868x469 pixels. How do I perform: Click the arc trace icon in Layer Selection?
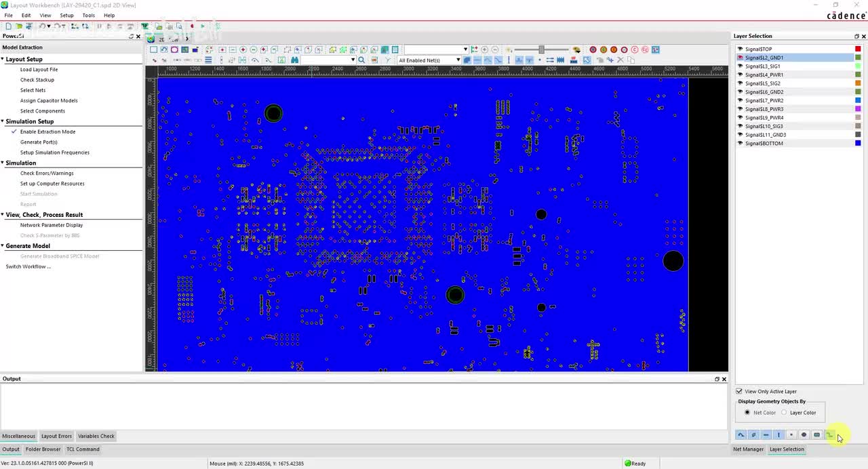point(741,434)
